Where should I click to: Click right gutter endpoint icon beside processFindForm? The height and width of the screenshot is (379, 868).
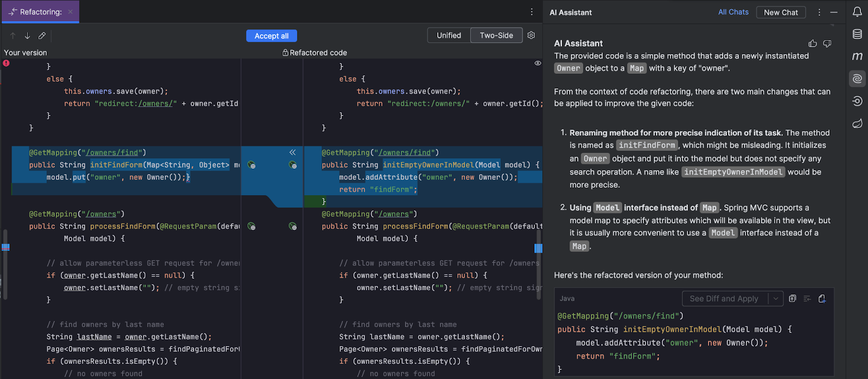pos(293,226)
